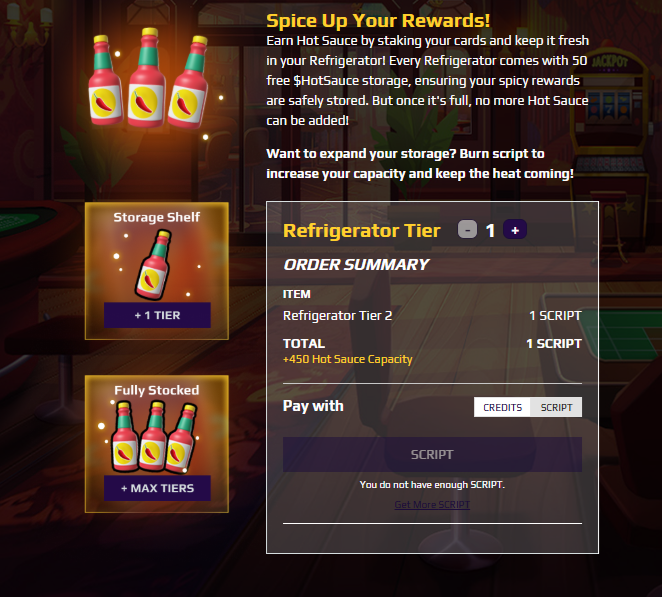662x597 pixels.
Task: Click the ORDER SUMMARY heading
Action: [x=356, y=265]
